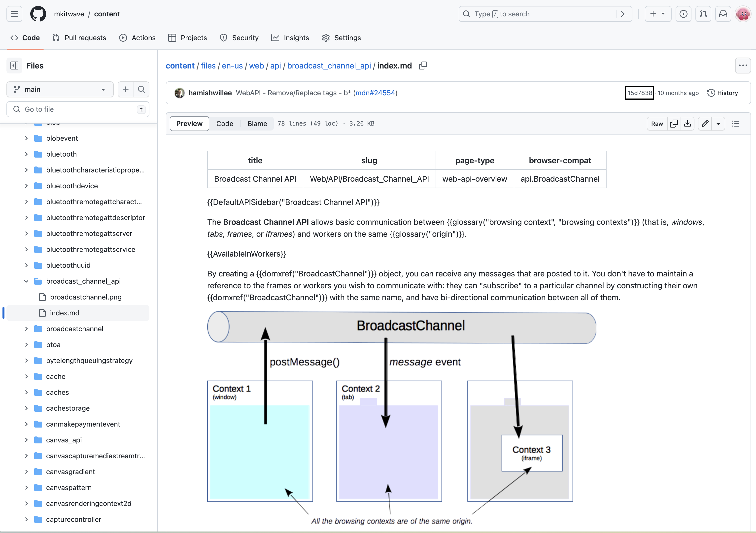Open the Pull requests tab
This screenshot has width=756, height=533.
[x=79, y=38]
